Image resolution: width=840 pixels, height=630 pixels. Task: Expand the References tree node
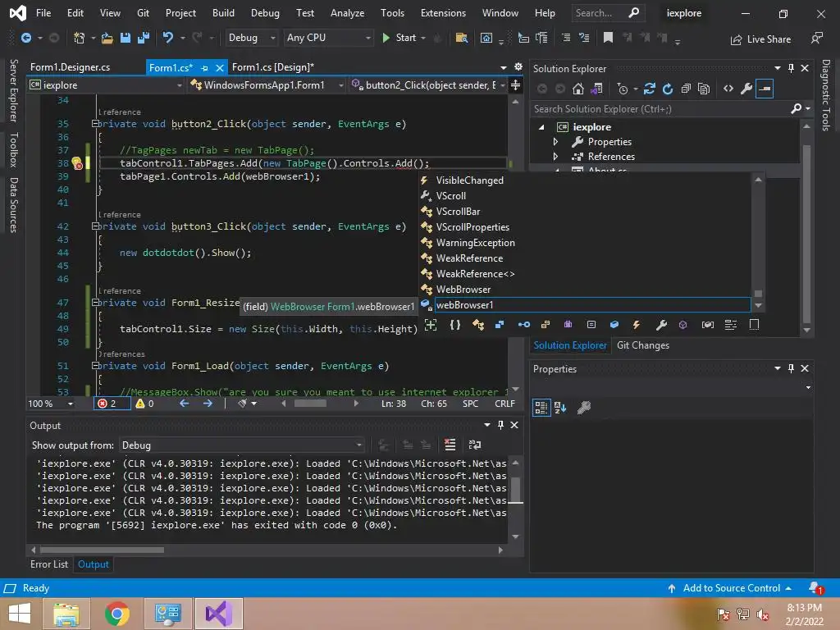tap(555, 157)
